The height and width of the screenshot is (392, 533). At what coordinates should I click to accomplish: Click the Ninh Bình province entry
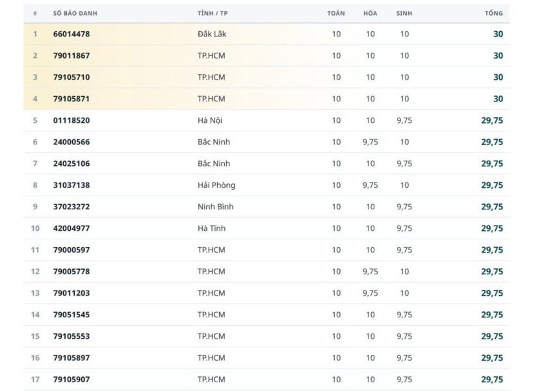point(216,207)
